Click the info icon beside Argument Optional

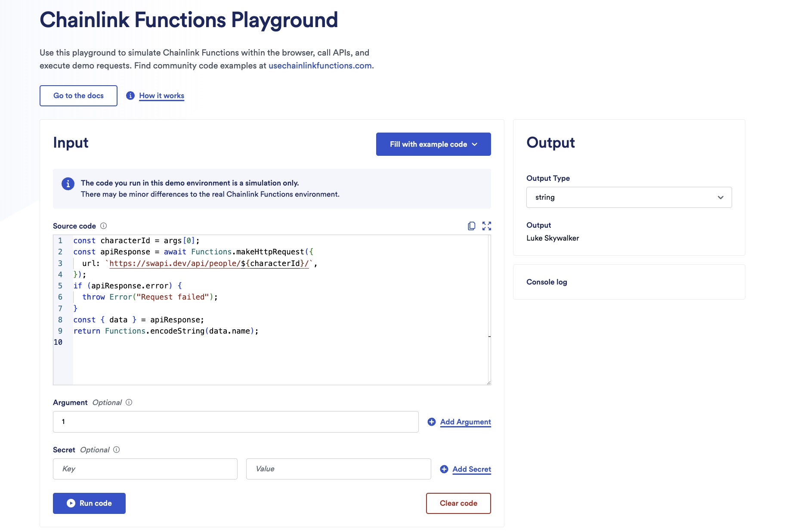click(129, 402)
